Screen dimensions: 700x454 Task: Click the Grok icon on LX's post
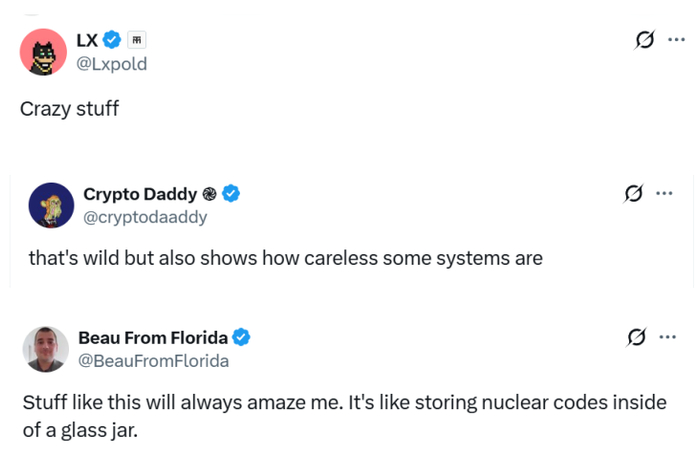pos(645,40)
